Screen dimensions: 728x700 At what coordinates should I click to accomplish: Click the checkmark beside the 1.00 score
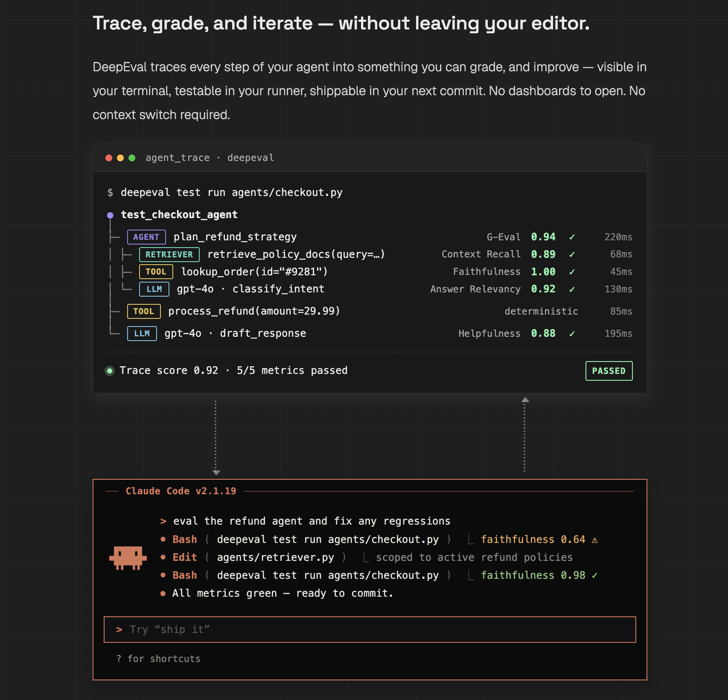pos(572,272)
